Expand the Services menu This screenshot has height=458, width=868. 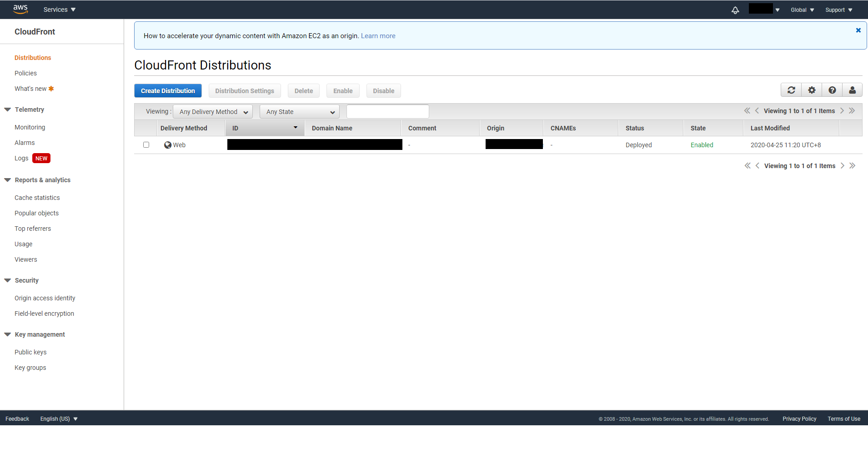(x=60, y=10)
